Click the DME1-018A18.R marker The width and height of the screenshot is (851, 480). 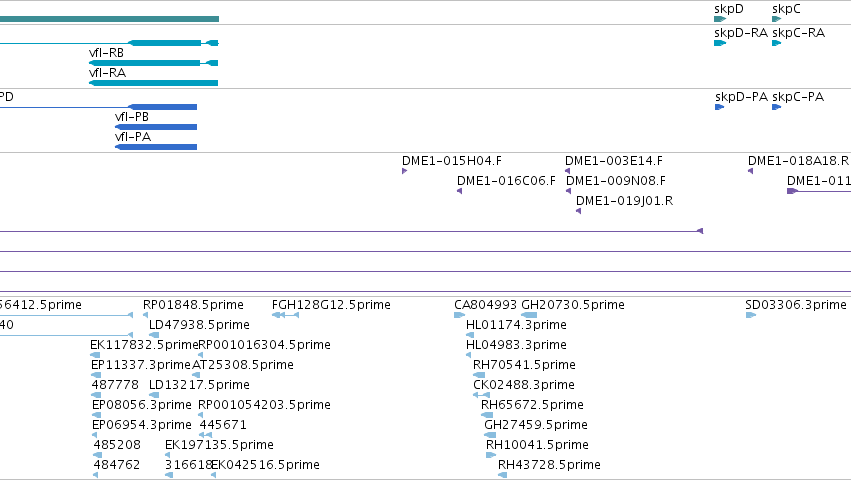pyautogui.click(x=751, y=171)
